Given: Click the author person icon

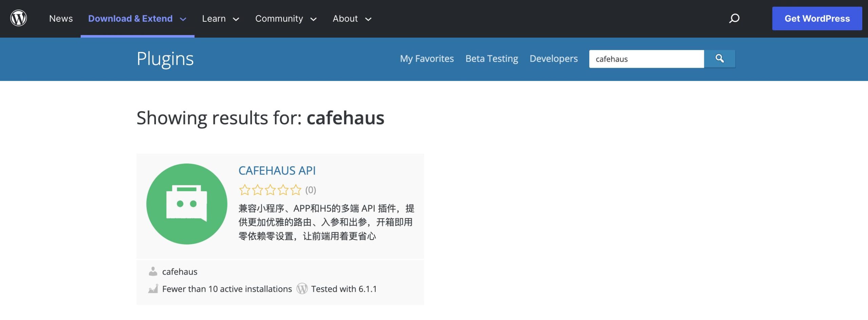Looking at the screenshot, I should 153,271.
